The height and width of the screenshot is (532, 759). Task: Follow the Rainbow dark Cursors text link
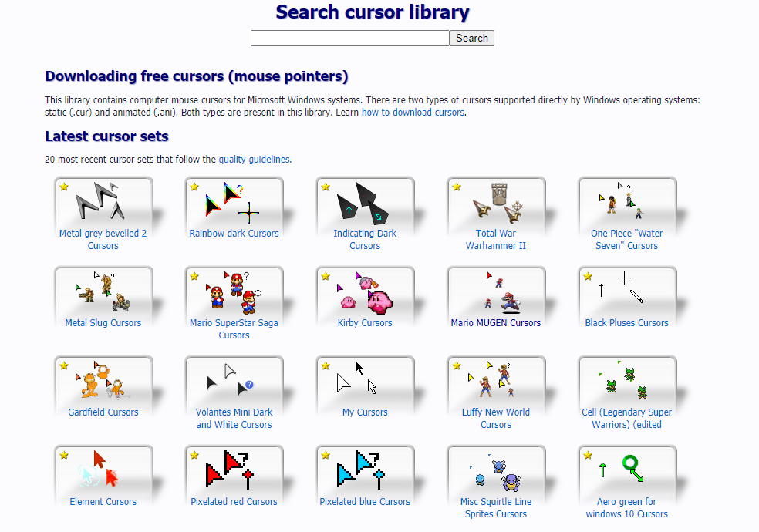tap(234, 233)
